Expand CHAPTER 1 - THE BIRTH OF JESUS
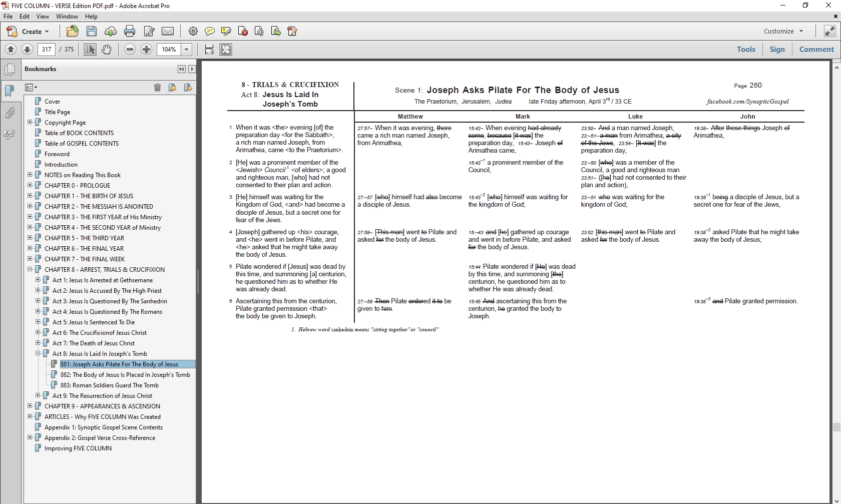Image resolution: width=841 pixels, height=504 pixels. coord(30,196)
